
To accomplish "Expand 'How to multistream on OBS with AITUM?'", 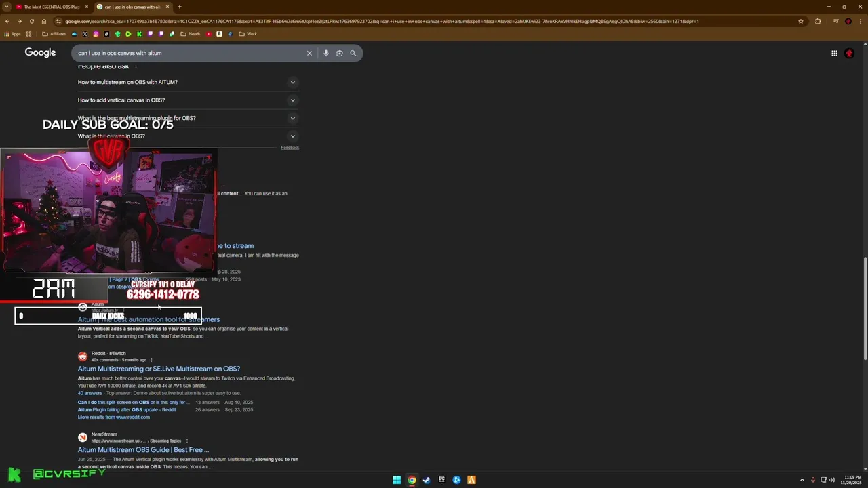I will pos(188,82).
